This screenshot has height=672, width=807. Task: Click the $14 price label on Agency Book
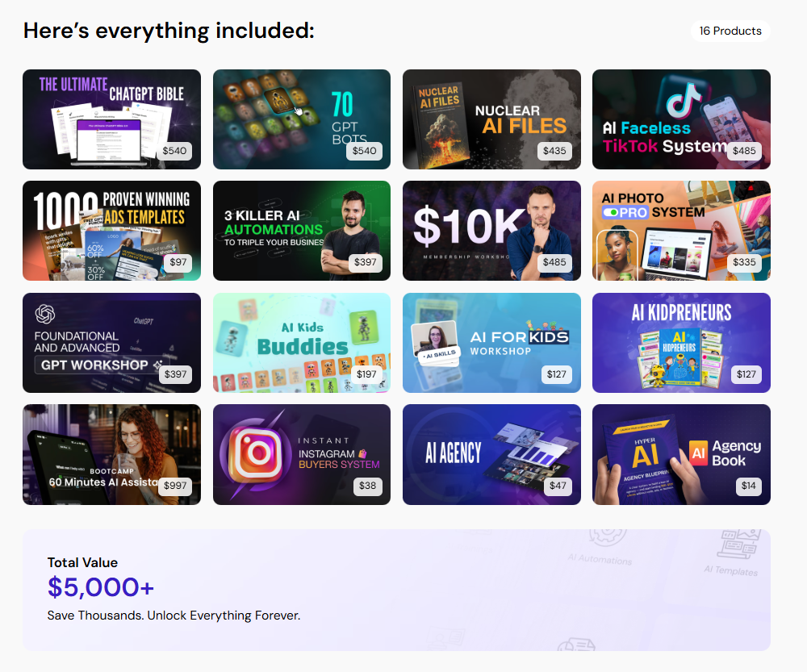(748, 486)
